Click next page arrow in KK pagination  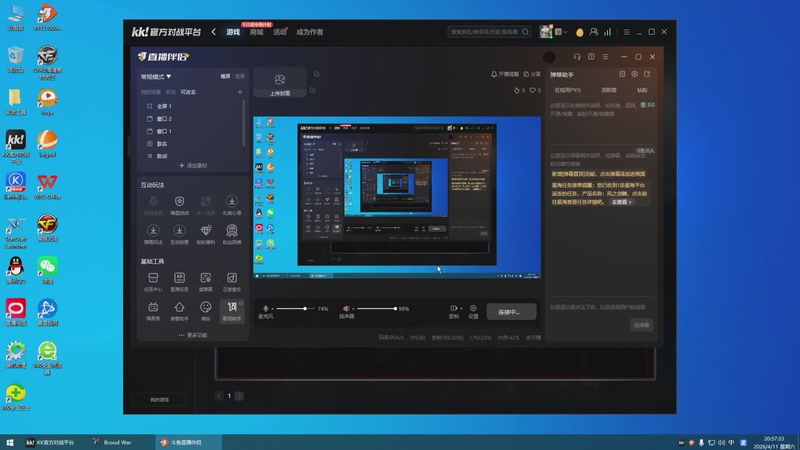pos(239,395)
